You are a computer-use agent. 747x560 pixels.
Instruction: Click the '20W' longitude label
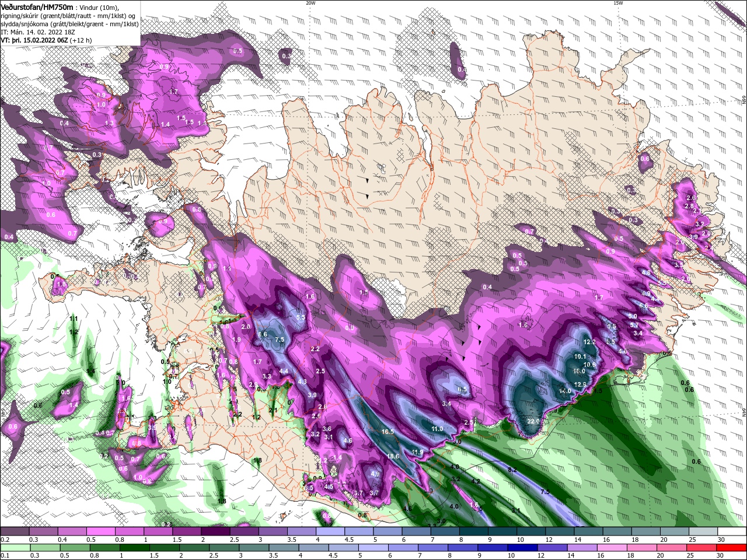tap(310, 3)
